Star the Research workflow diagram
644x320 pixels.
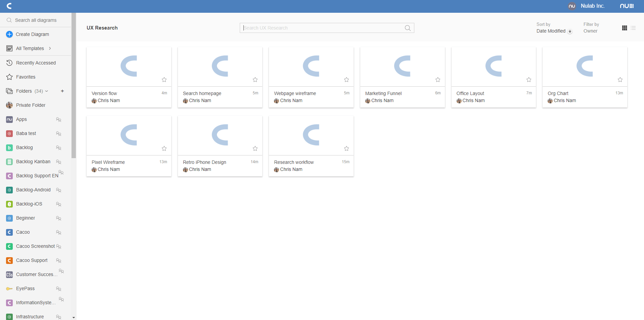[x=347, y=148]
